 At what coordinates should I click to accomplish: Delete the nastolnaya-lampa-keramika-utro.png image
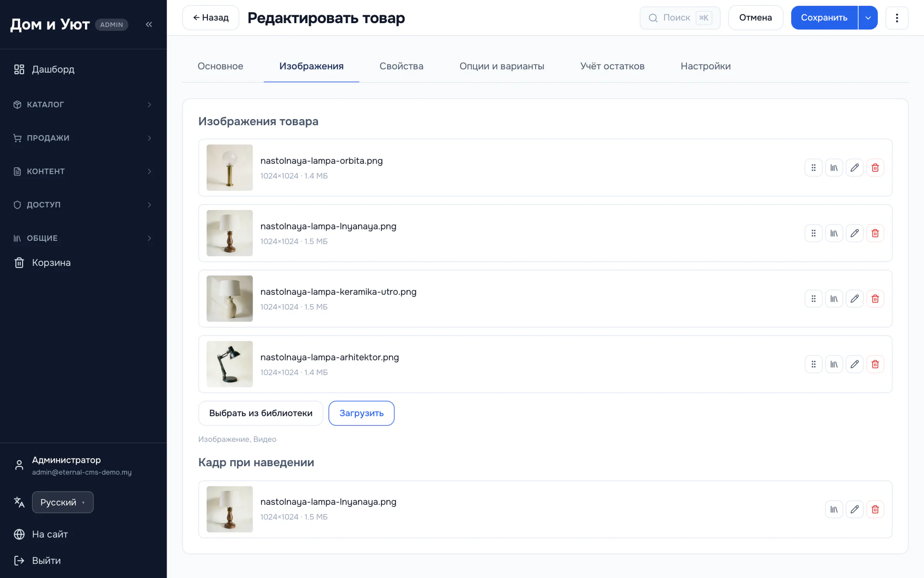coord(875,299)
